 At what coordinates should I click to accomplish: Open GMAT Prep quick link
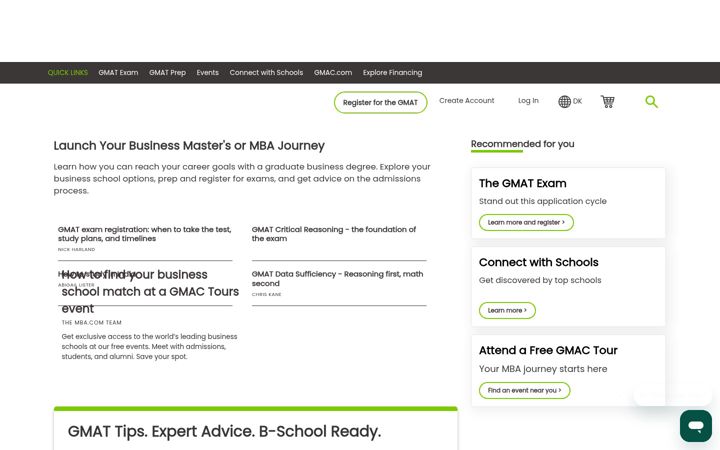pos(167,73)
